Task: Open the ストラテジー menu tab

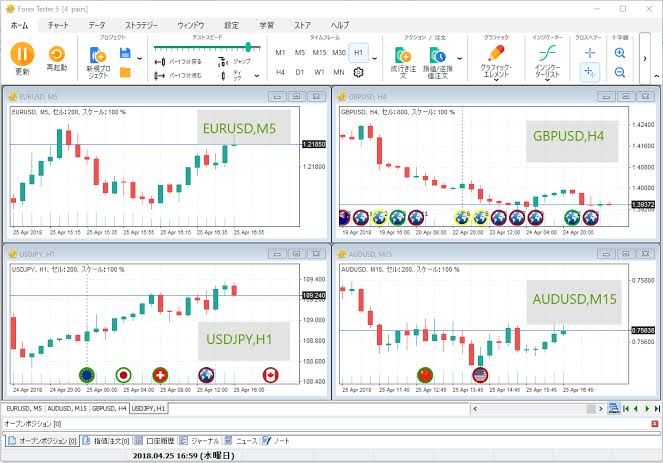Action: click(x=140, y=24)
